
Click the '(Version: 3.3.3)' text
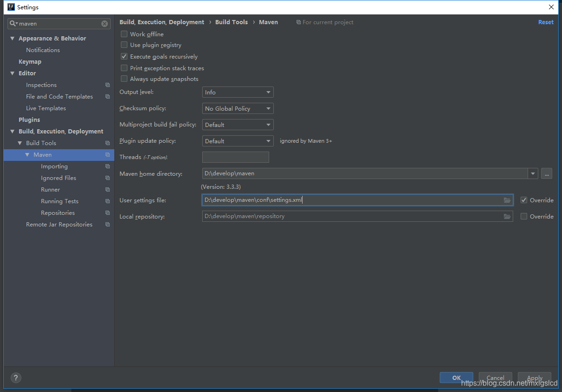221,187
